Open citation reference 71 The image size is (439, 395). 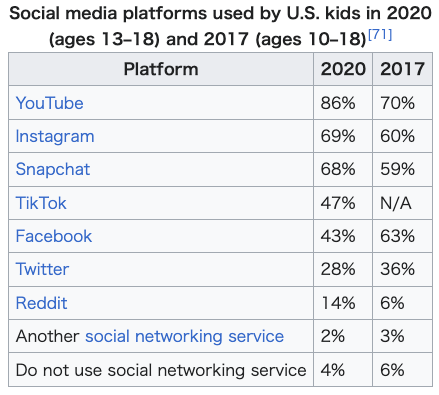point(380,34)
